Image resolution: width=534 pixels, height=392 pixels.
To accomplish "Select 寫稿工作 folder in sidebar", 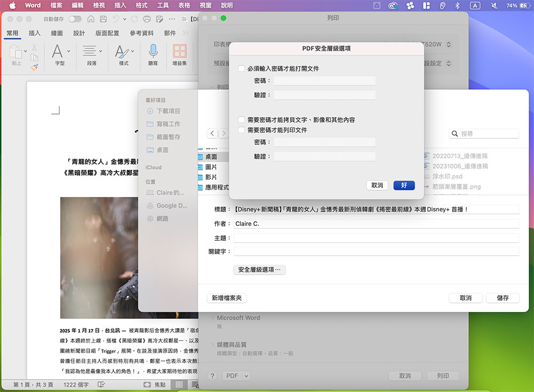I will pos(163,124).
